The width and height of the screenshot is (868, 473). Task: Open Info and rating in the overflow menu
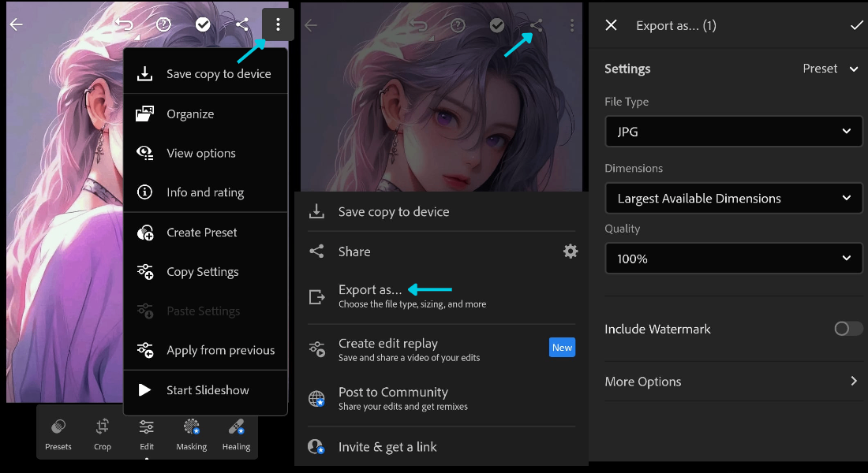pos(205,192)
